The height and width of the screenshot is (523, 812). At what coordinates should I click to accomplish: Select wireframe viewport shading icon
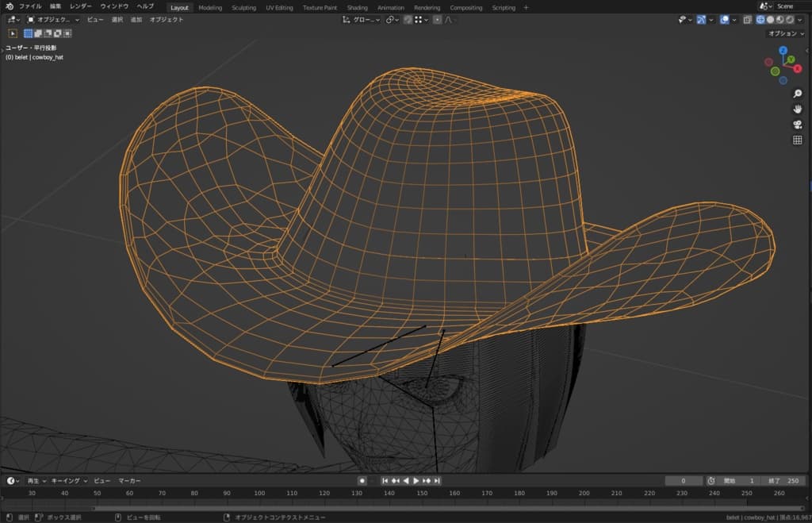point(760,20)
